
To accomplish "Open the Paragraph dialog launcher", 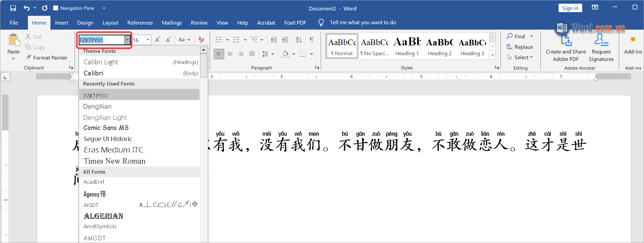I will [x=317, y=68].
